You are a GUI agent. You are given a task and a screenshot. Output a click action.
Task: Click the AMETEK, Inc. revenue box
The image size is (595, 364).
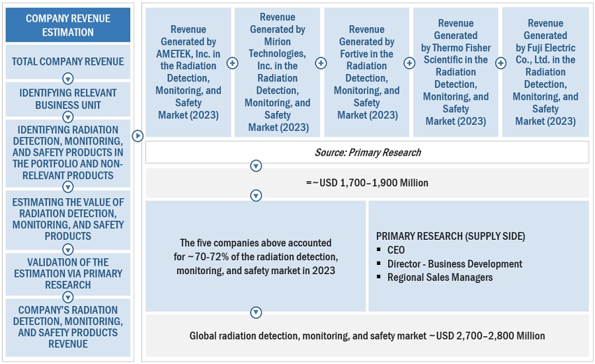point(188,72)
